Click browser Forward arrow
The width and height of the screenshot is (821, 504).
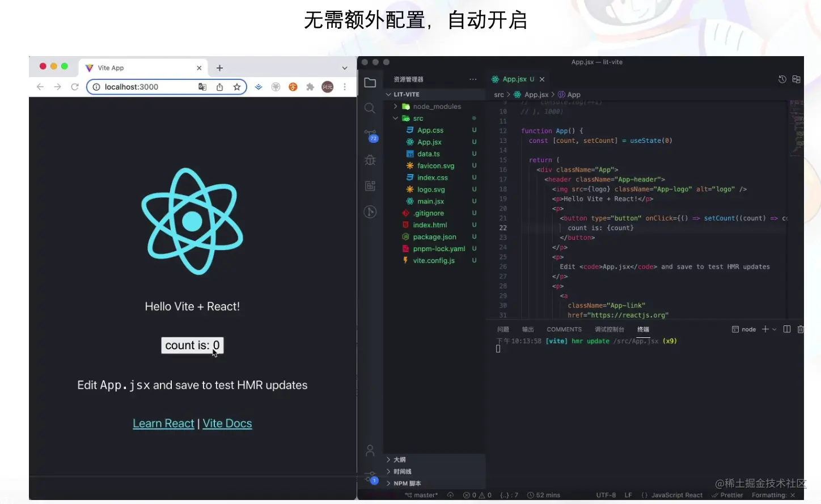pyautogui.click(x=57, y=87)
